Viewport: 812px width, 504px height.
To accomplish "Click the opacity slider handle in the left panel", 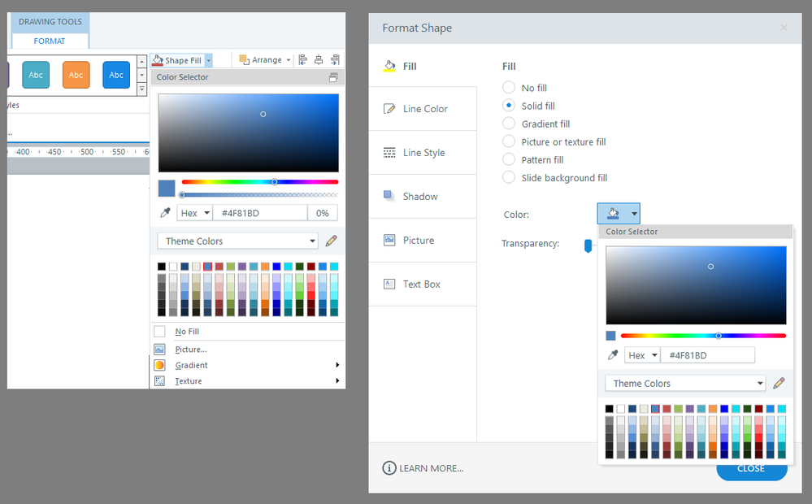I will click(x=182, y=195).
